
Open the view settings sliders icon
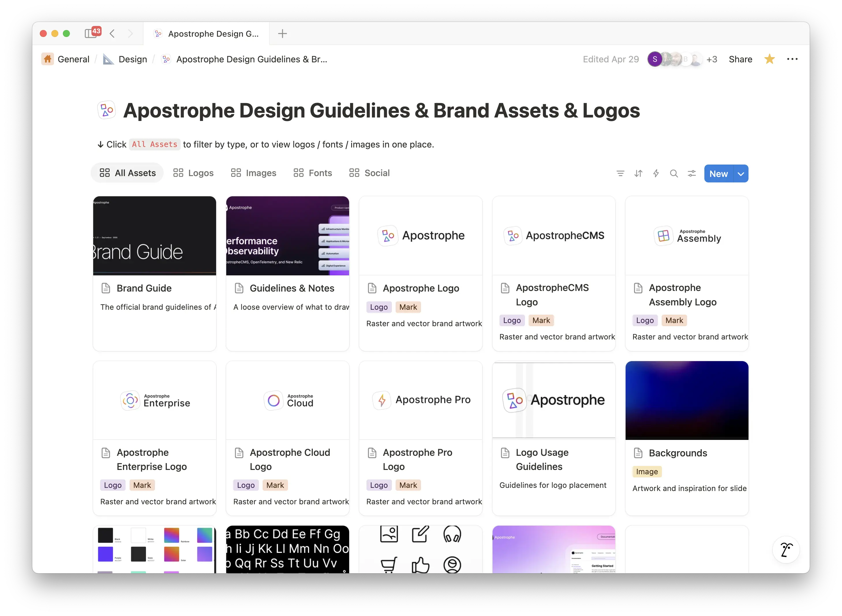click(x=692, y=173)
